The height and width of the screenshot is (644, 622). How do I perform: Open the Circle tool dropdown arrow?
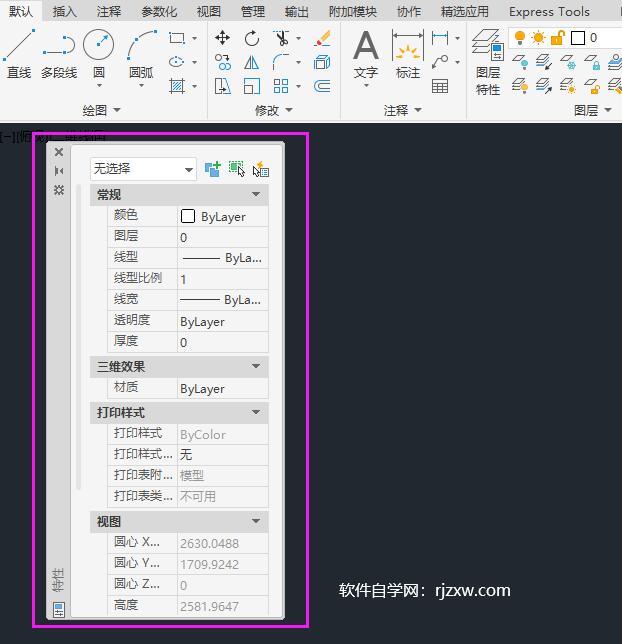tap(99, 85)
